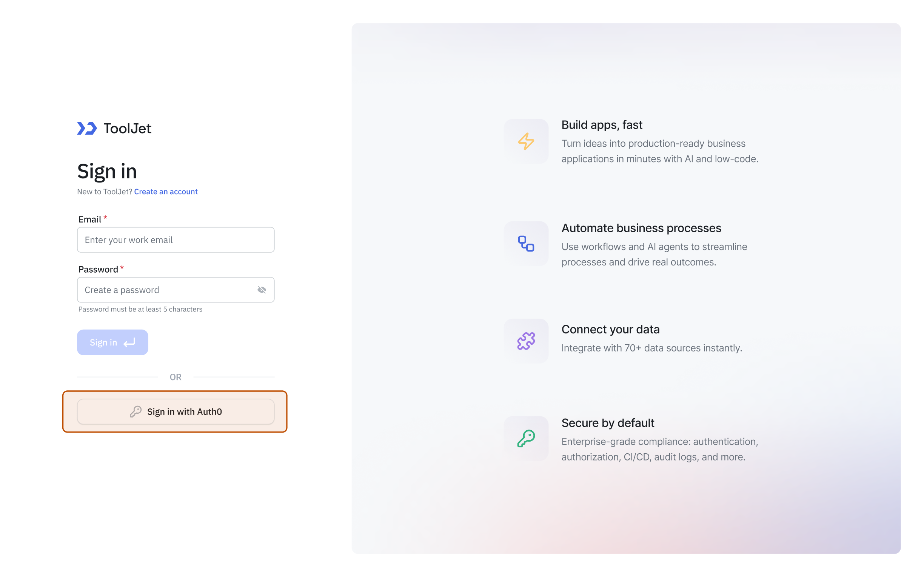Click the Connect your data heading
Screen dimensions: 924x577
tap(610, 329)
